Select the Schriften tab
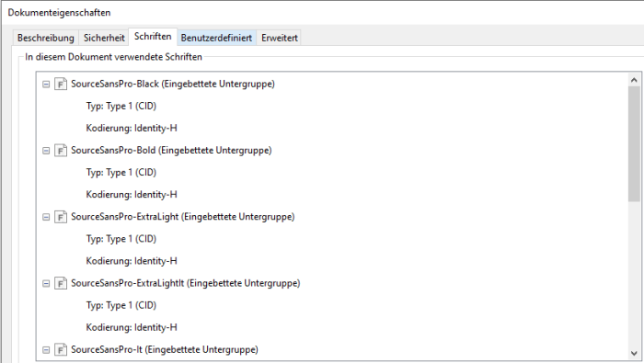 [153, 37]
